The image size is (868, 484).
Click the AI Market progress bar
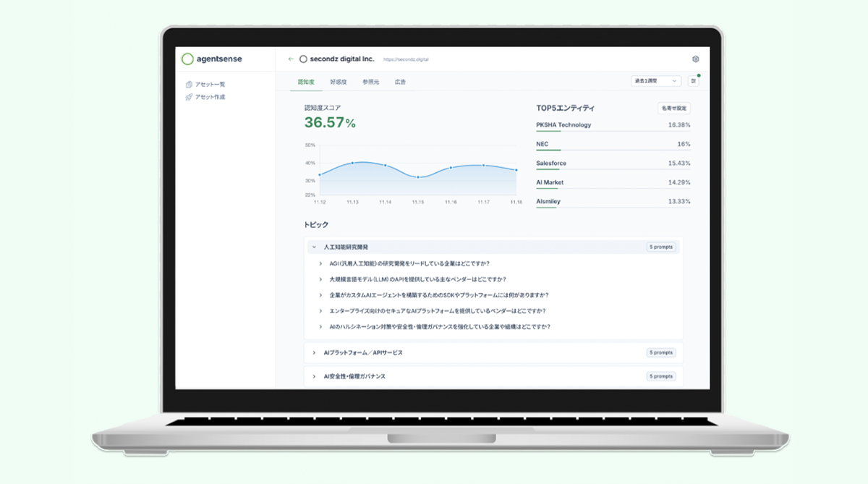click(613, 189)
